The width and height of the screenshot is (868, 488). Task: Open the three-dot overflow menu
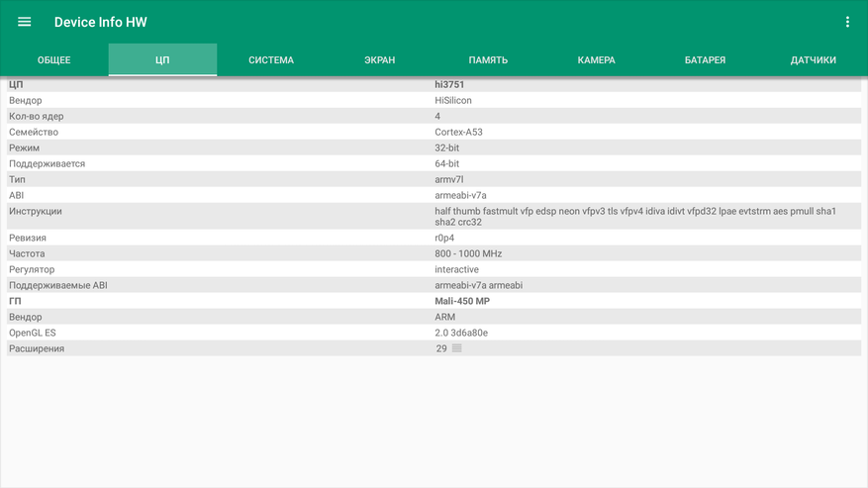[x=847, y=22]
